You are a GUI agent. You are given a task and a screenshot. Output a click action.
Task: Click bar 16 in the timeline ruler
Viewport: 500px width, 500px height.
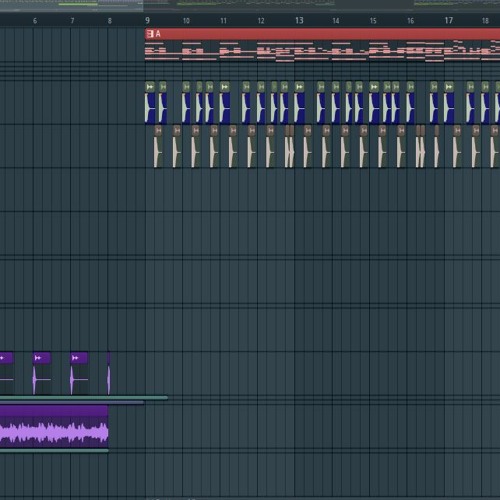coord(411,21)
